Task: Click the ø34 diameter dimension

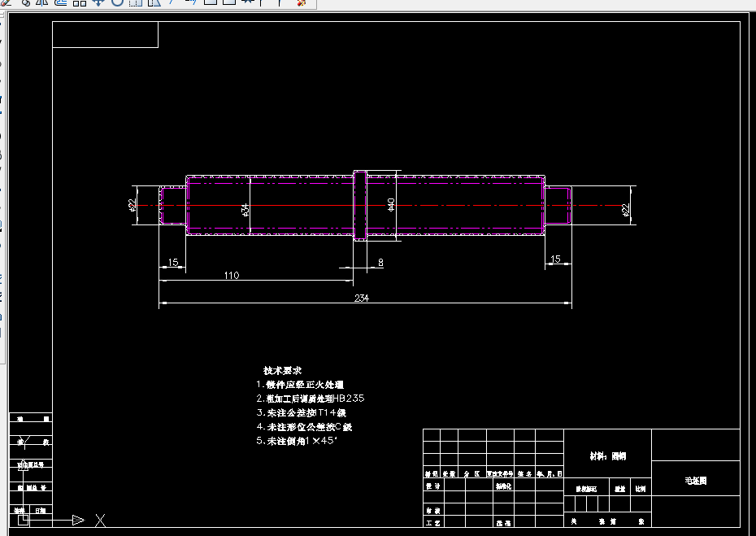Action: coord(245,209)
